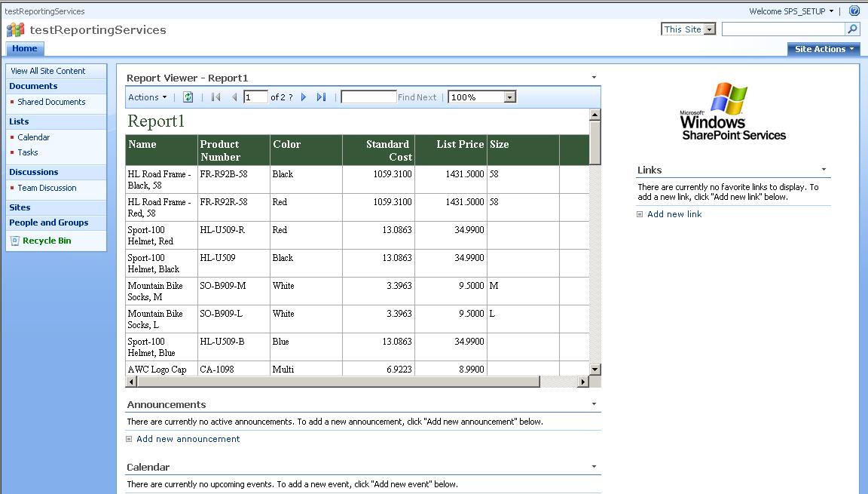Open the Welcome SPS_SETUP user menu
Screen dimensions: 868x494
coord(791,11)
